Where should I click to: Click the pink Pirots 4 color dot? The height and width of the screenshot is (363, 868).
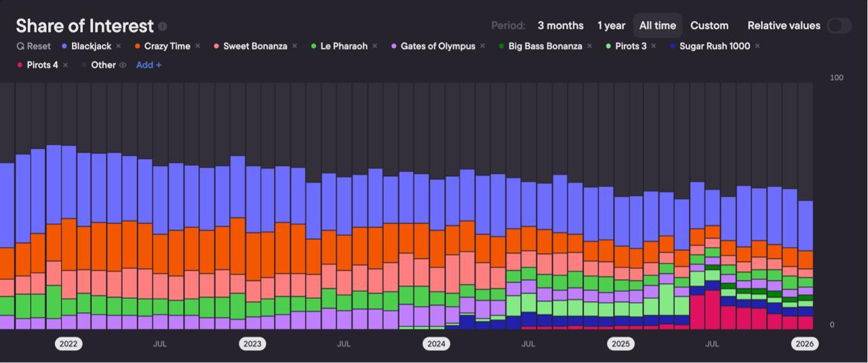(x=20, y=65)
